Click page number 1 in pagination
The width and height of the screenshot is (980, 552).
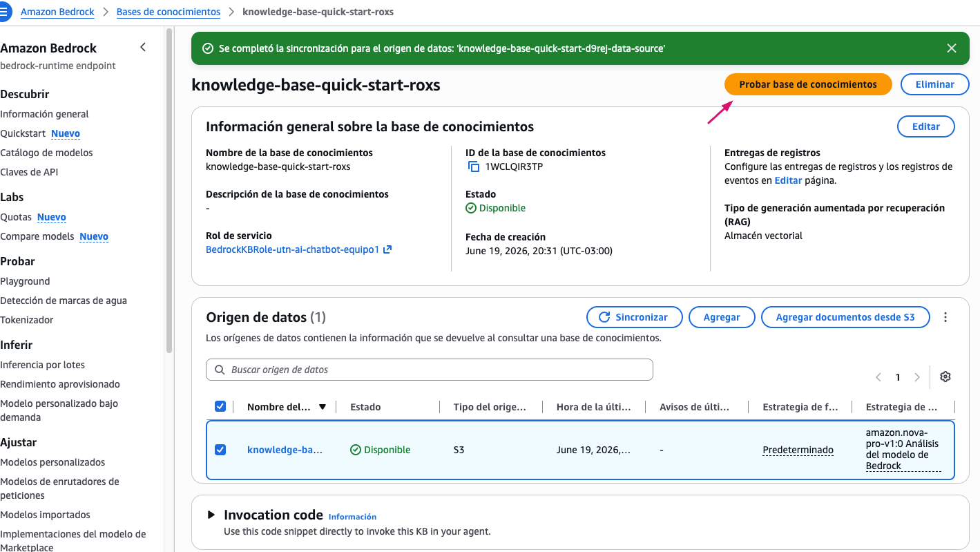[898, 377]
